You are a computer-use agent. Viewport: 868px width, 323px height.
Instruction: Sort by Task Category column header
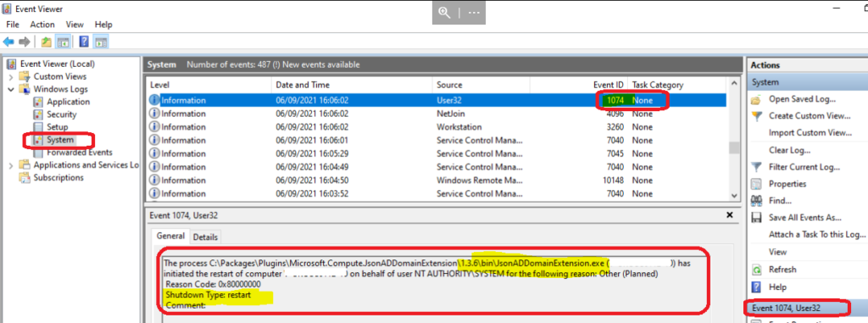coord(677,85)
